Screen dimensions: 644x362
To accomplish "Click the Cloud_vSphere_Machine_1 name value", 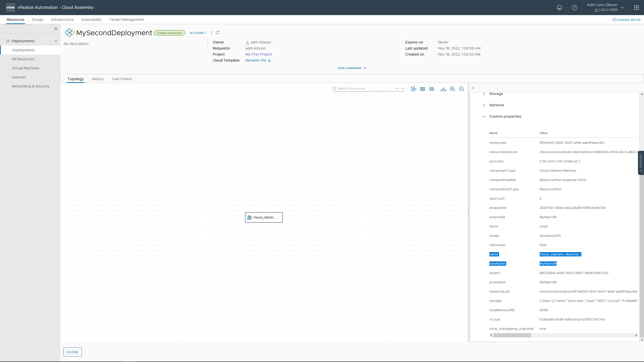I will [560, 254].
